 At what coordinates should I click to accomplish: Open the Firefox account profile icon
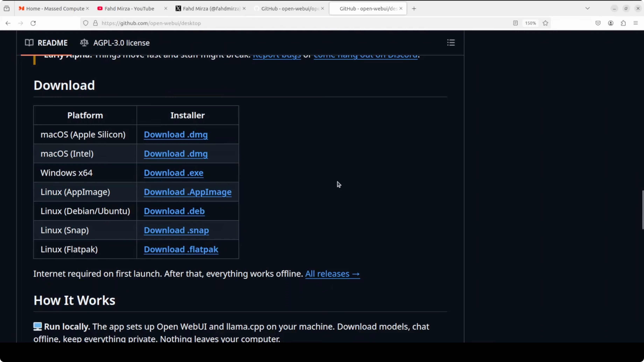pos(611,23)
